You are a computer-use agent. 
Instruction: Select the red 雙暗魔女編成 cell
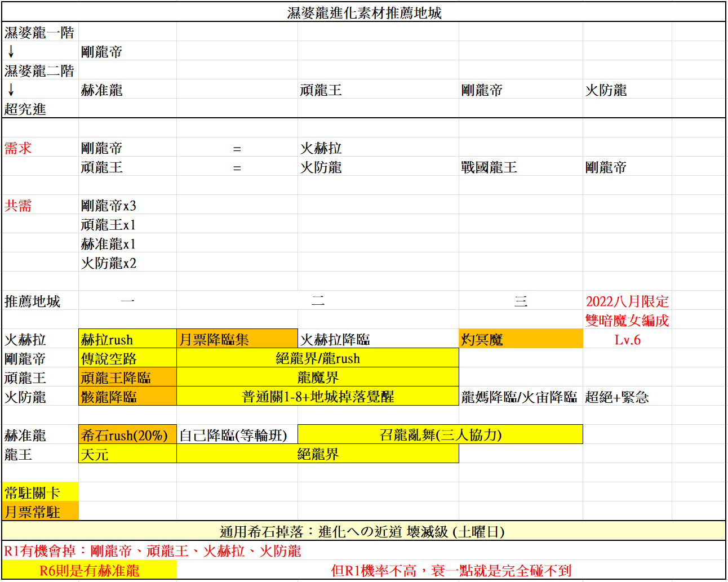click(x=627, y=320)
